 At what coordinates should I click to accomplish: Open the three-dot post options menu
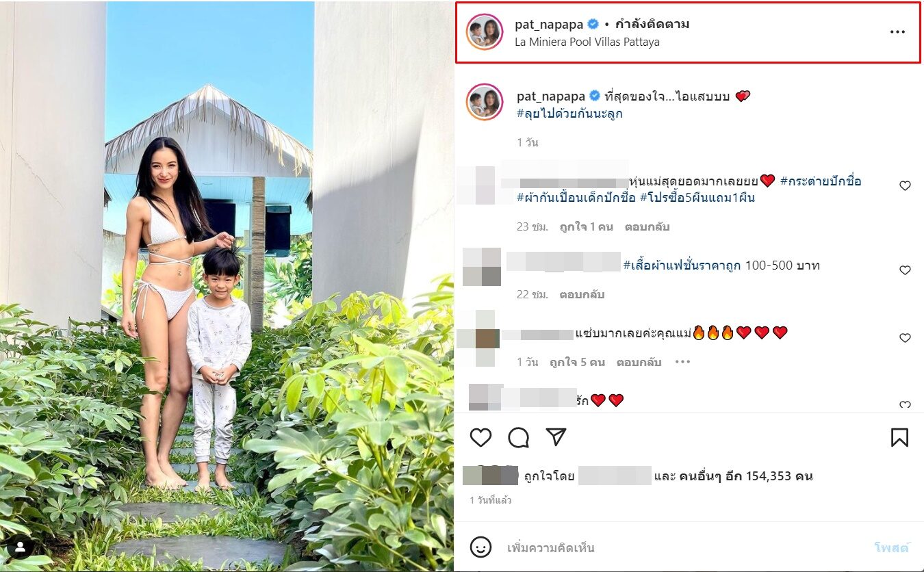pos(897,32)
